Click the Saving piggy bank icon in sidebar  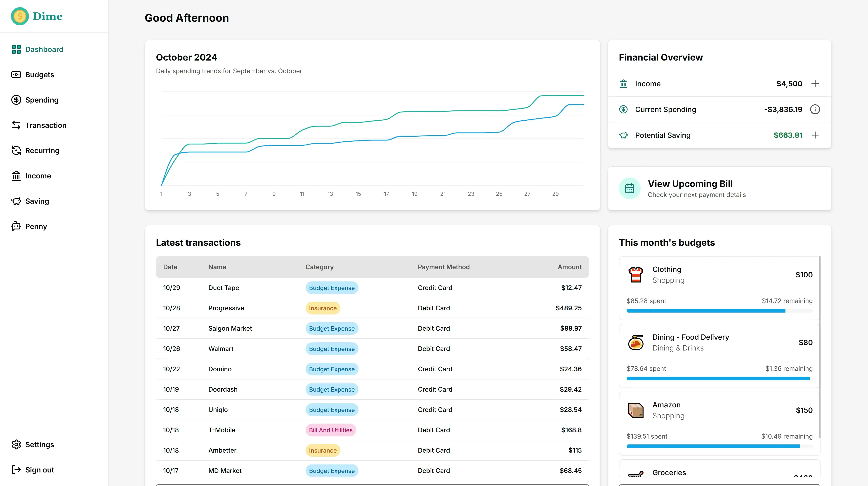[x=16, y=201]
